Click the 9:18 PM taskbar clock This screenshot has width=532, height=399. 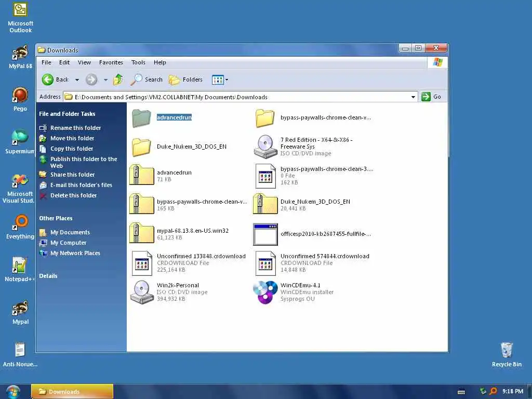click(x=513, y=391)
